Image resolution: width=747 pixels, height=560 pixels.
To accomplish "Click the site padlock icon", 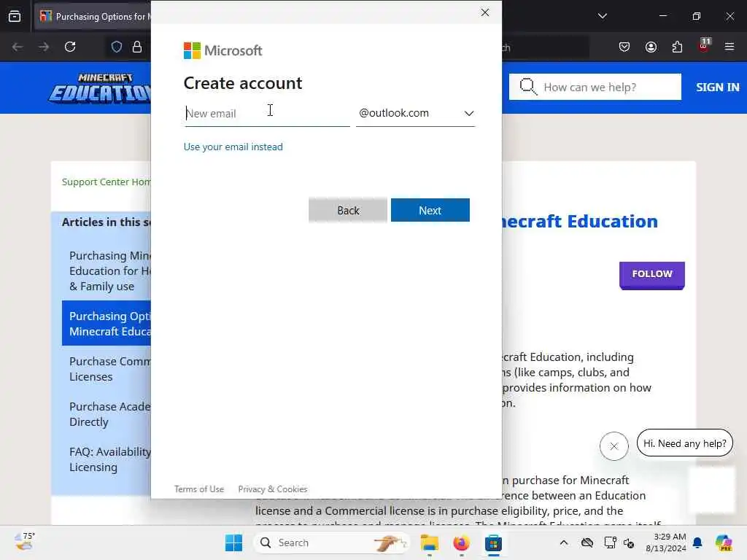I will click(x=137, y=47).
